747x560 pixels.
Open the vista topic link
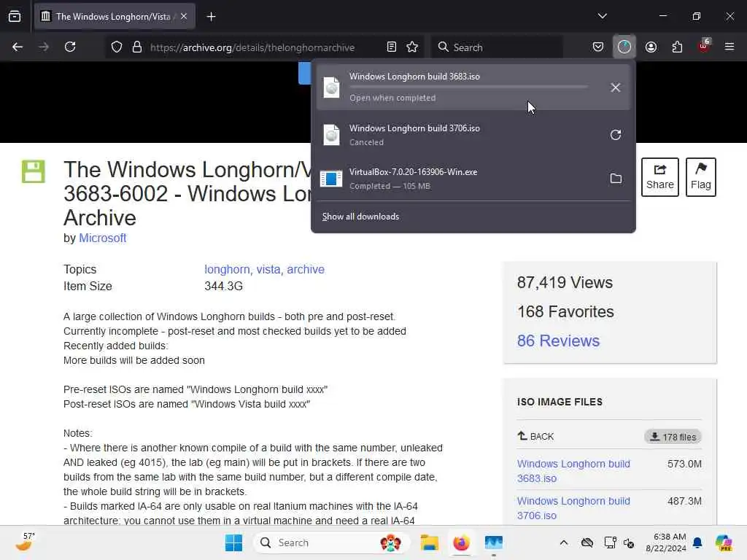[x=268, y=270]
